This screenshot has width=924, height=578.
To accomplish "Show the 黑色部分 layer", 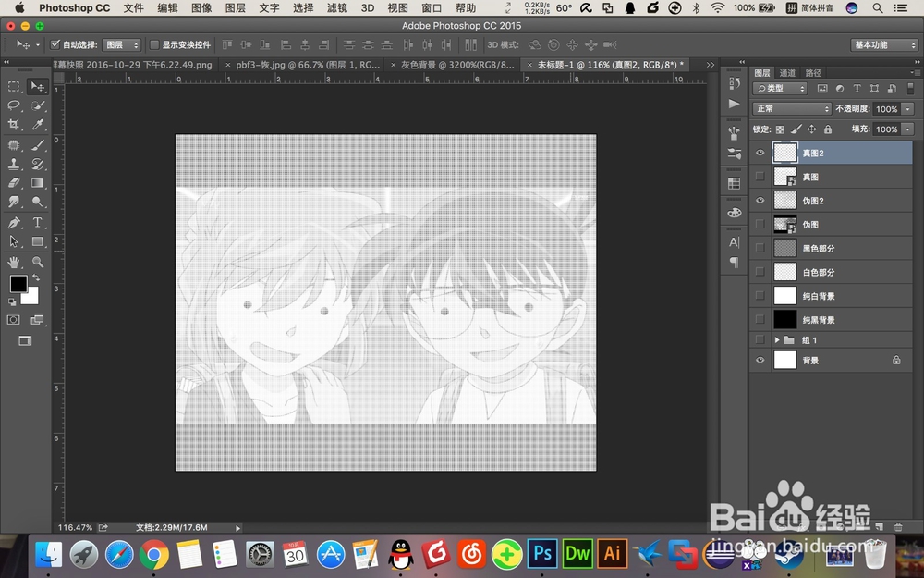I will 760,248.
